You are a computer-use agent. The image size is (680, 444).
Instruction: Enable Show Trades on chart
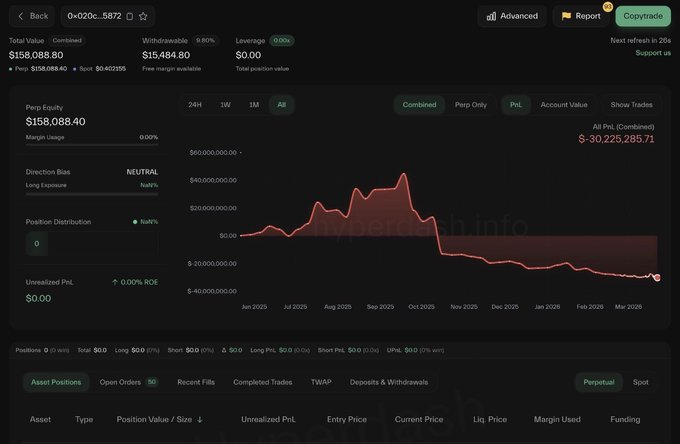632,105
